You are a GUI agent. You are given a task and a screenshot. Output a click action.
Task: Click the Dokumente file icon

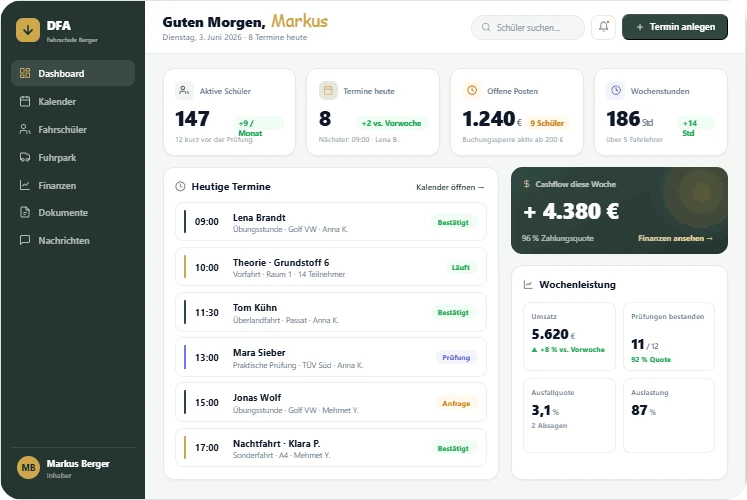25,213
